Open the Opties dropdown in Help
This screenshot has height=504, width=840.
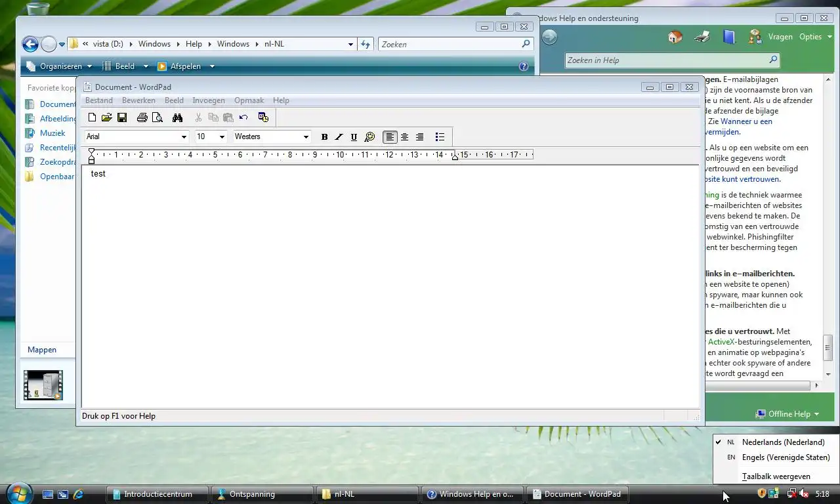pyautogui.click(x=816, y=37)
